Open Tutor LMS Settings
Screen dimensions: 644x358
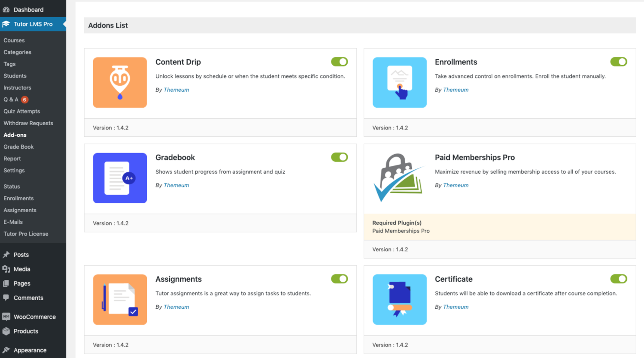pos(14,170)
